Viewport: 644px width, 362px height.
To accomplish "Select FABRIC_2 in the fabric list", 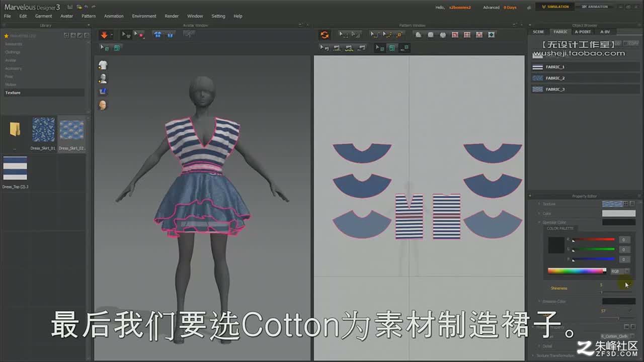I will point(585,78).
